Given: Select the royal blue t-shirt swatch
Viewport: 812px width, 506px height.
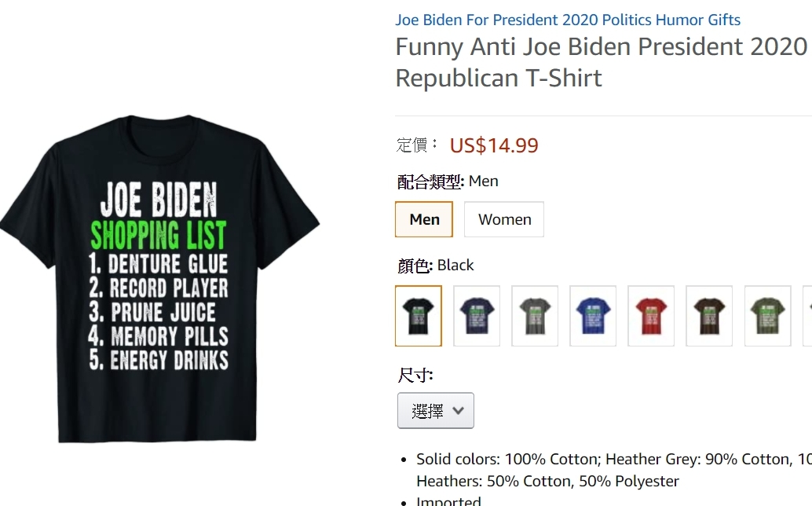Looking at the screenshot, I should (593, 316).
